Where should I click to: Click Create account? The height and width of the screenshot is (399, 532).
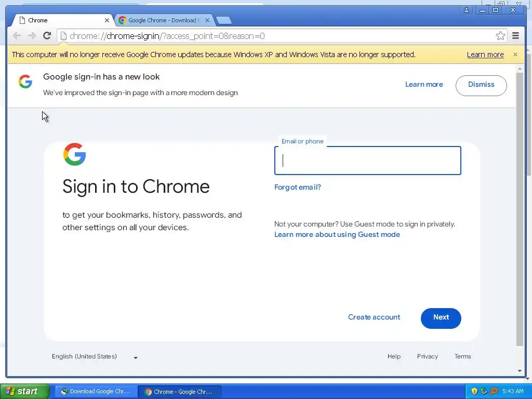374,317
